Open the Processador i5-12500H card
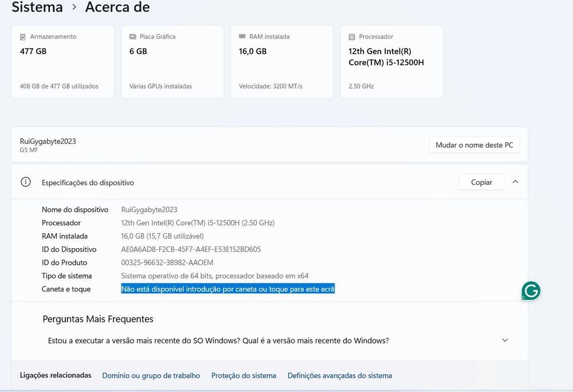Screen dimensions: 573x392 point(392,62)
